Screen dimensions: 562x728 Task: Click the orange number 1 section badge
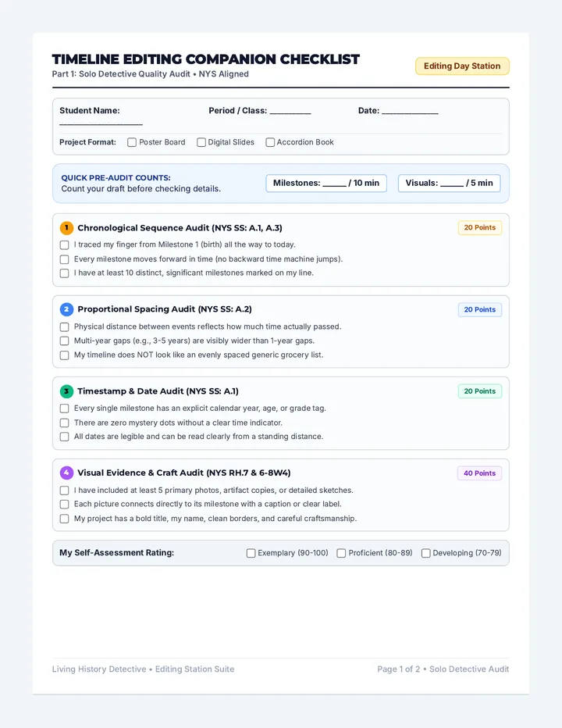pyautogui.click(x=66, y=227)
